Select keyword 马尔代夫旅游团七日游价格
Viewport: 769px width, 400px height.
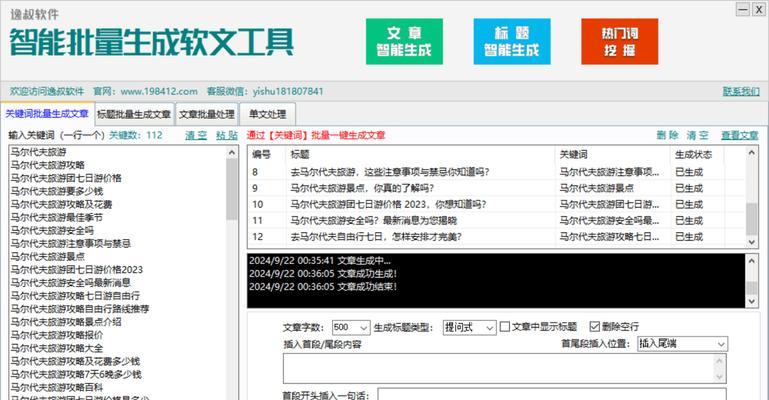click(66, 178)
